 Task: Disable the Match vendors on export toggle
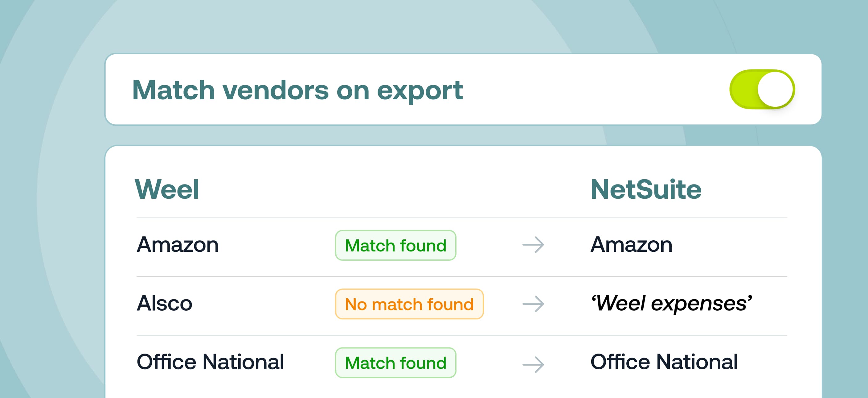762,89
